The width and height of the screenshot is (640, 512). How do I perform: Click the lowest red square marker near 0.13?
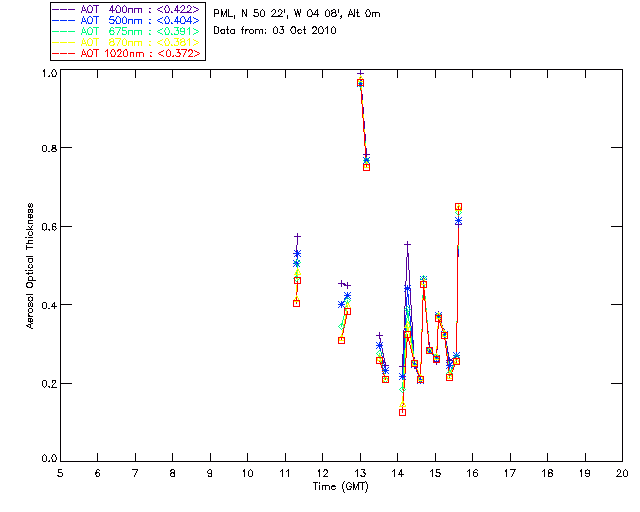coord(402,412)
